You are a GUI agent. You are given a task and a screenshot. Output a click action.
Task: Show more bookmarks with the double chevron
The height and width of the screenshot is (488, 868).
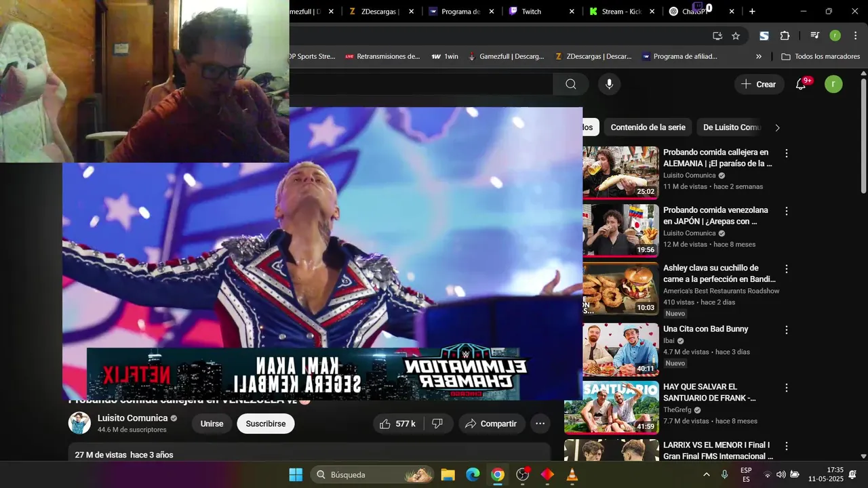tap(759, 57)
